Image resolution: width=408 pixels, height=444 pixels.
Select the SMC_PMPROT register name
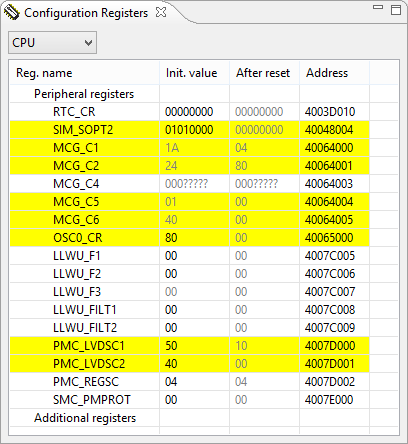(92, 400)
